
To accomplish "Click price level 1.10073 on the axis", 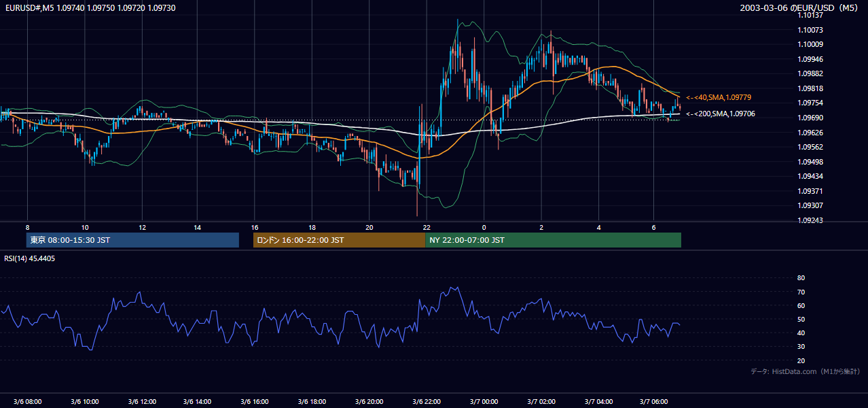I will [811, 30].
